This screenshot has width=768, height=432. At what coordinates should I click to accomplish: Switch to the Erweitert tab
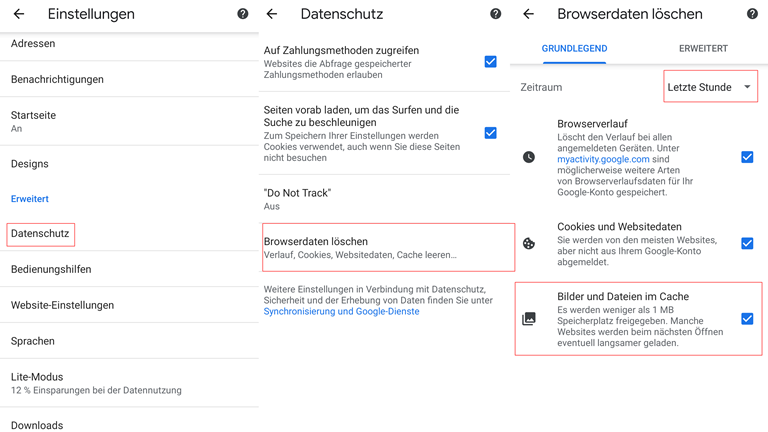pos(703,48)
